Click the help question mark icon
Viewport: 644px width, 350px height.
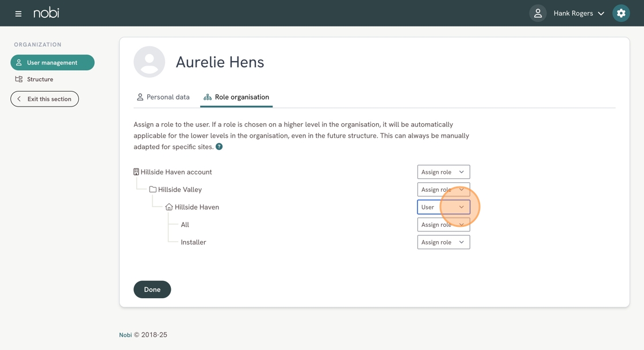tap(219, 147)
